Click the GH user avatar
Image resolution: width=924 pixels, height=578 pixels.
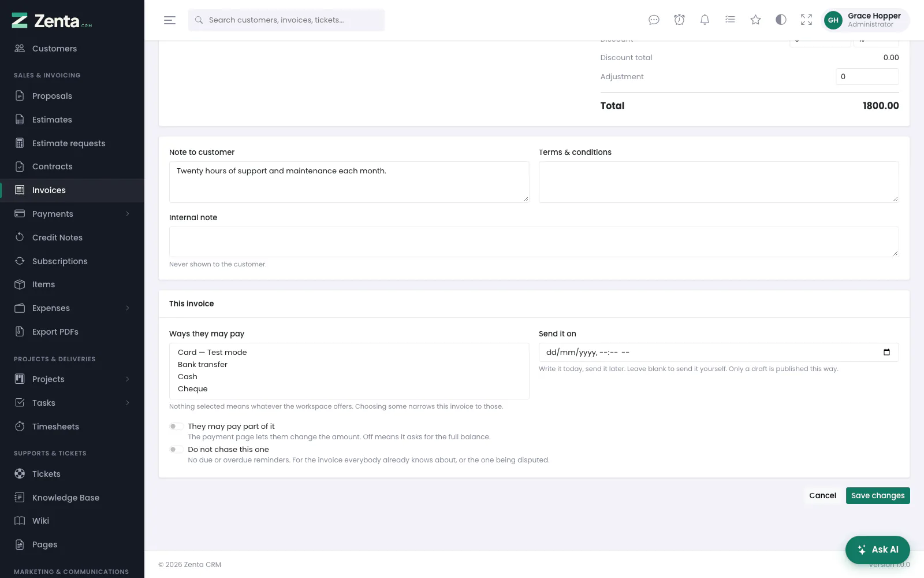pyautogui.click(x=833, y=20)
